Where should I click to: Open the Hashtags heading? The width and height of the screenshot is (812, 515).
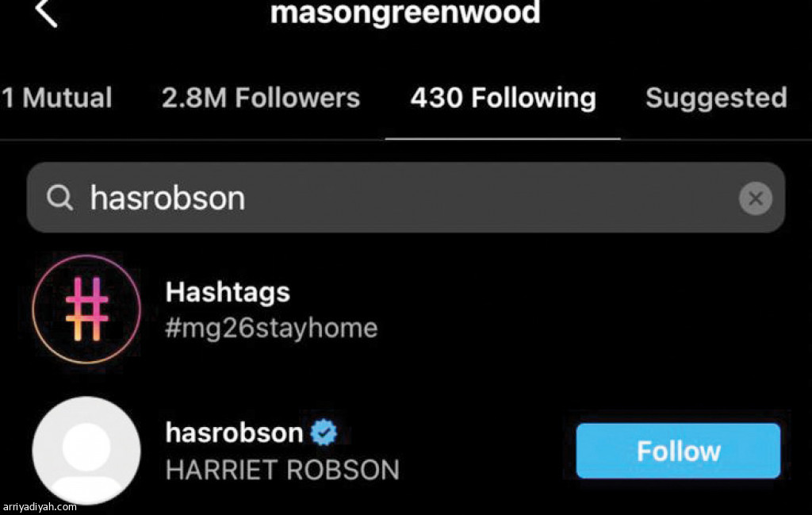pyautogui.click(x=228, y=293)
